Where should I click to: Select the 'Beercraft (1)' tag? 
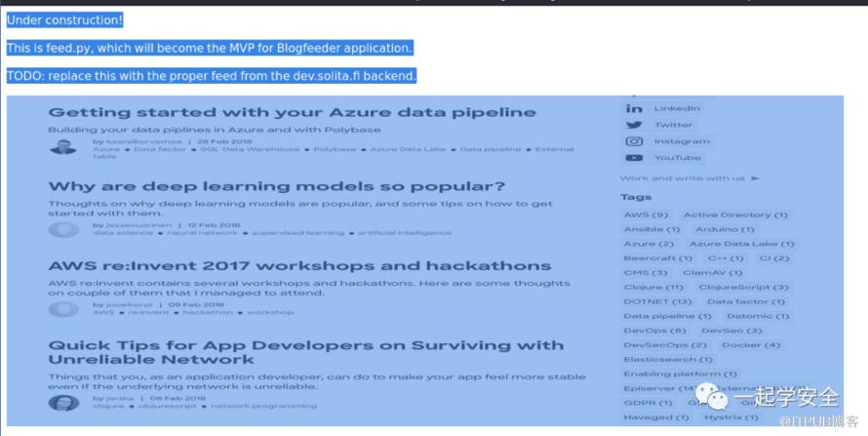pyautogui.click(x=657, y=258)
